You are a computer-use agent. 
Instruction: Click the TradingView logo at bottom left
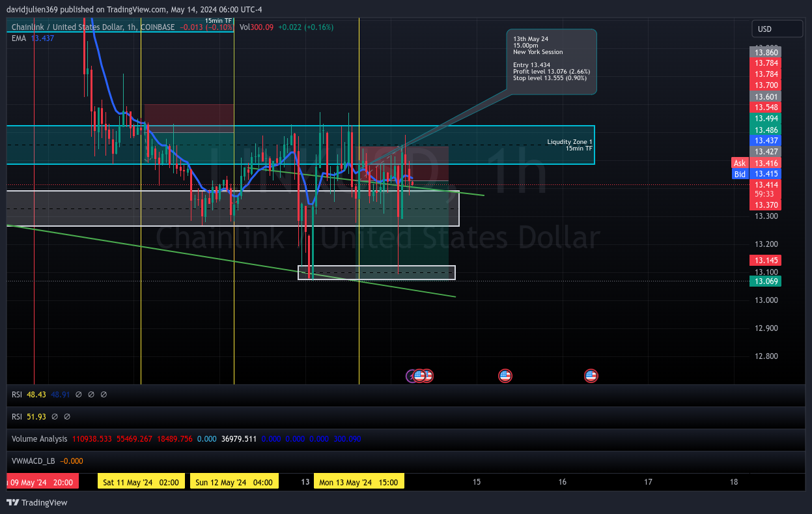37,502
